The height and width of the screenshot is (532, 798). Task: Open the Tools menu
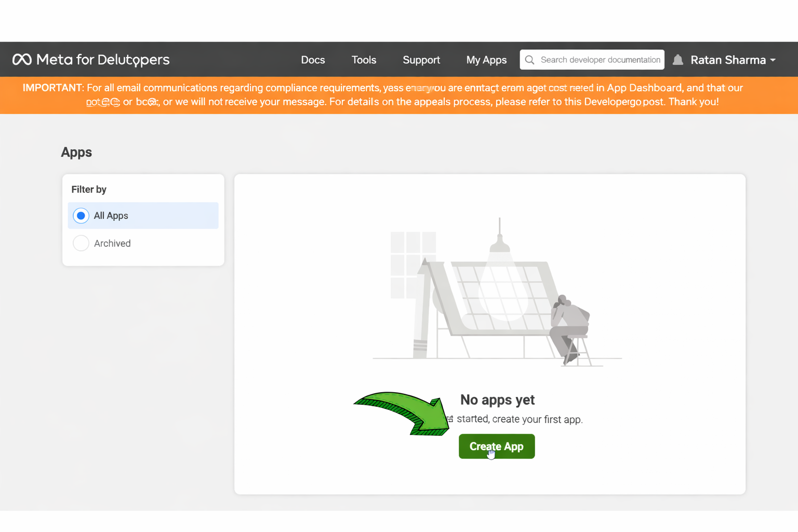[364, 60]
